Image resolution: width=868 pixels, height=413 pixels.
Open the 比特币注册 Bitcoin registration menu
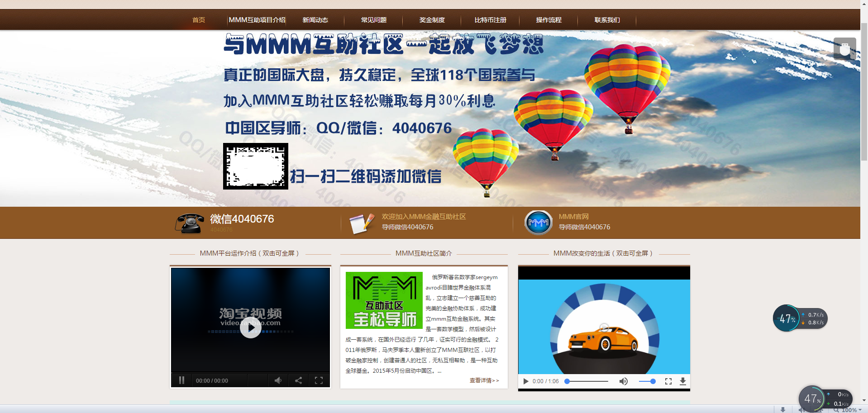(x=490, y=20)
